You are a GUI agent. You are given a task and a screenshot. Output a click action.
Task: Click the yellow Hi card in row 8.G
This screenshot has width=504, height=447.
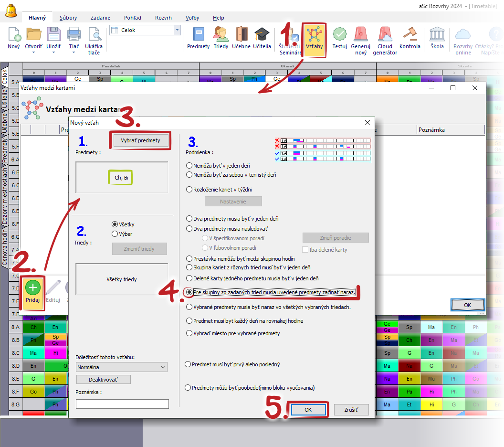click(431, 404)
